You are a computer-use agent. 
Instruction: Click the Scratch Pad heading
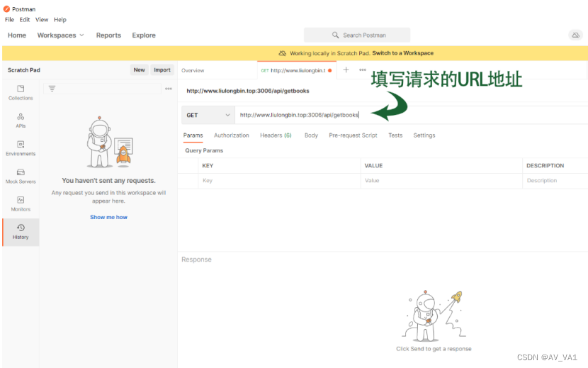pos(24,70)
